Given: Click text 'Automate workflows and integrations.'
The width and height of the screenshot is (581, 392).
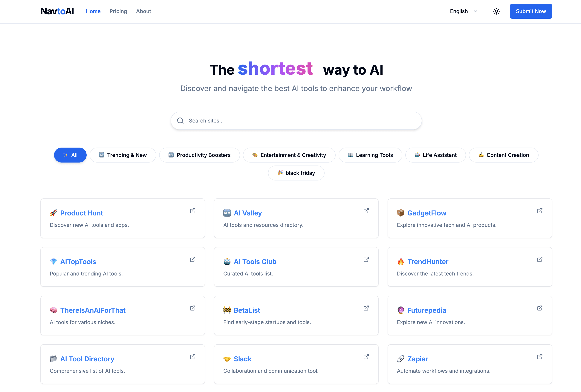Looking at the screenshot, I should pyautogui.click(x=444, y=371).
